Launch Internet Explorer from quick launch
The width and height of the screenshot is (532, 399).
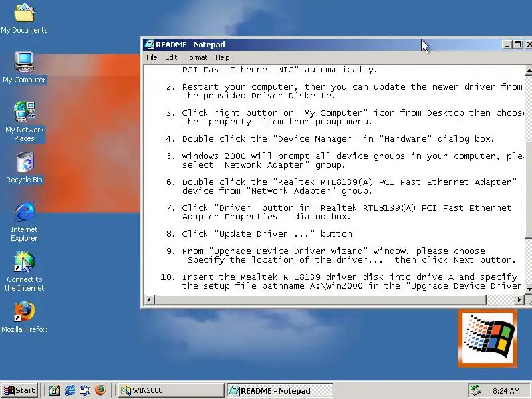(x=70, y=390)
